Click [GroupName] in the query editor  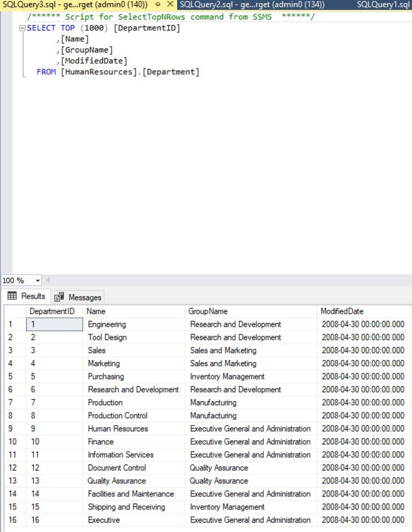click(x=87, y=50)
